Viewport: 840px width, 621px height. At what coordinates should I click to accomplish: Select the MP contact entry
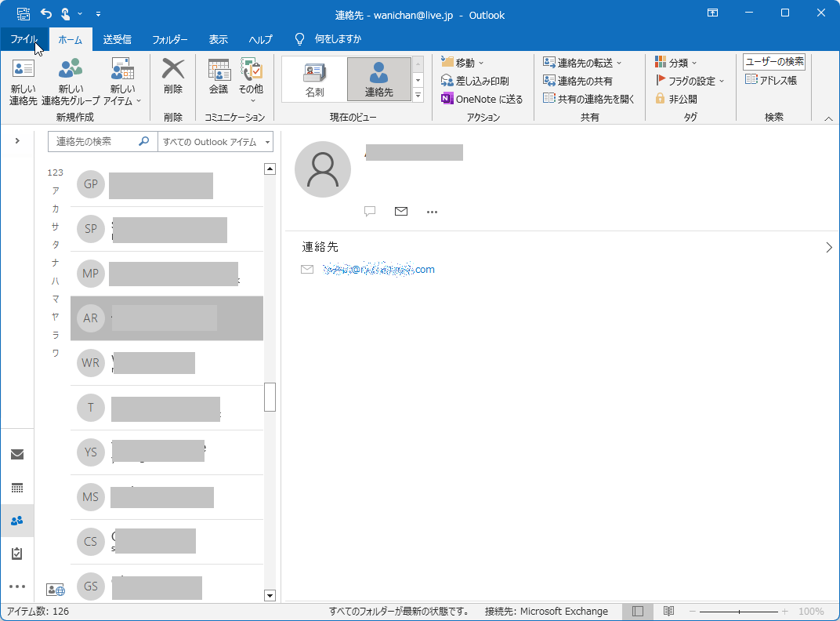(167, 274)
